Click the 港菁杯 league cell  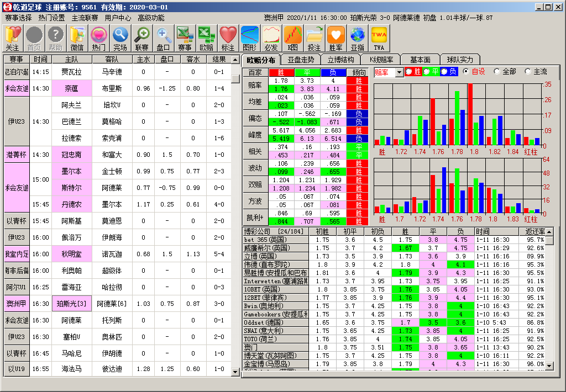(x=17, y=155)
